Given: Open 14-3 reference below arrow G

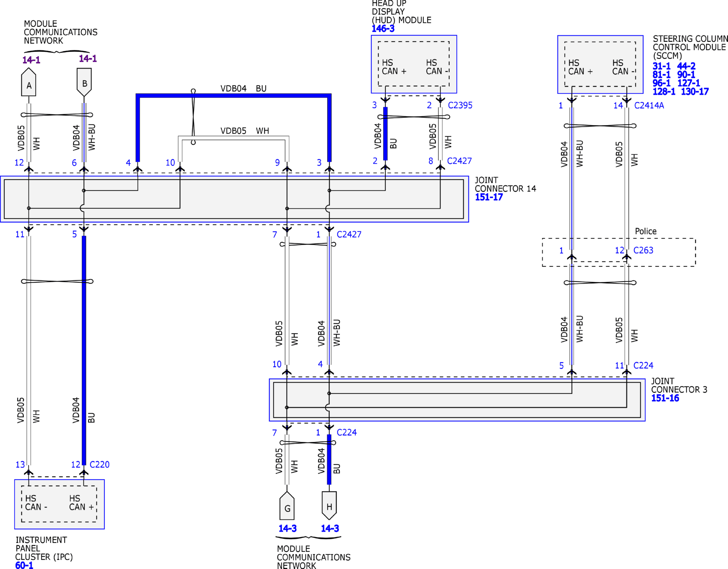Looking at the screenshot, I should [287, 529].
